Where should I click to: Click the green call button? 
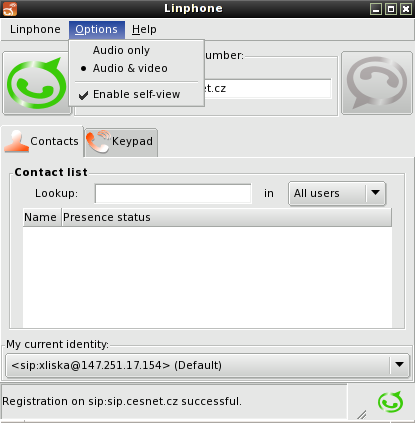36,83
